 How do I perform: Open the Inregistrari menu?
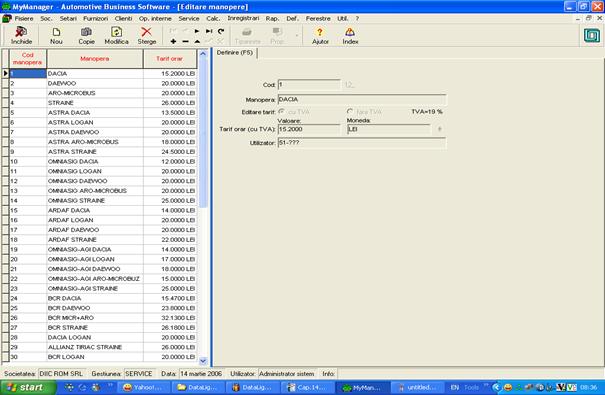(x=243, y=18)
